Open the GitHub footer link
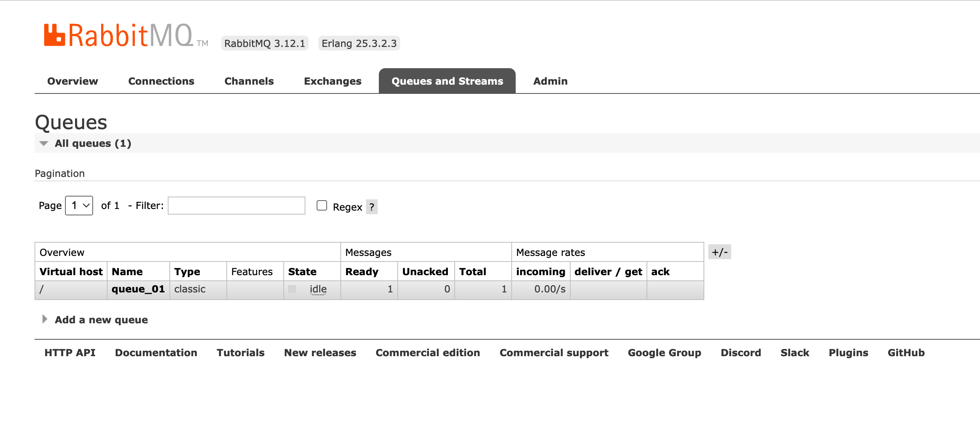This screenshot has width=980, height=438. click(906, 353)
